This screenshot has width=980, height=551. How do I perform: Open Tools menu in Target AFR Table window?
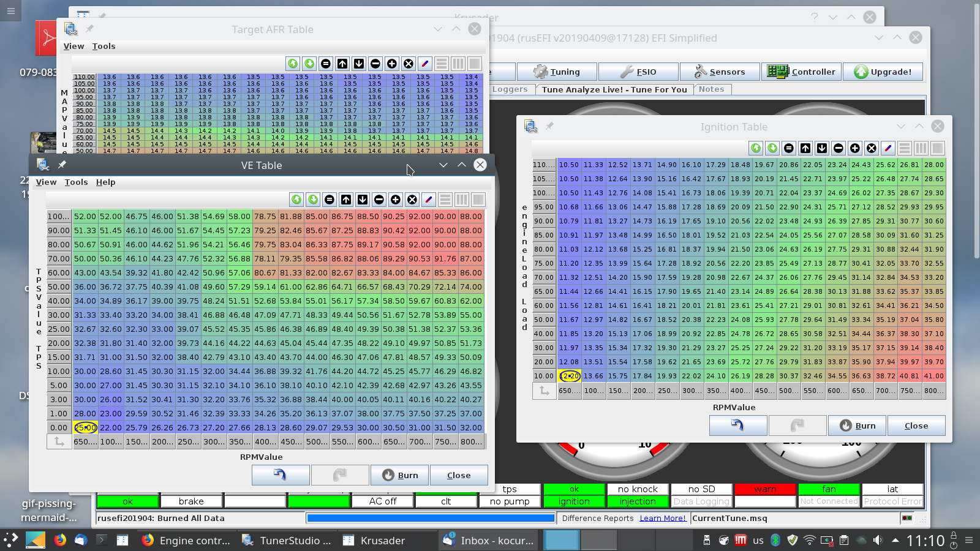click(104, 47)
